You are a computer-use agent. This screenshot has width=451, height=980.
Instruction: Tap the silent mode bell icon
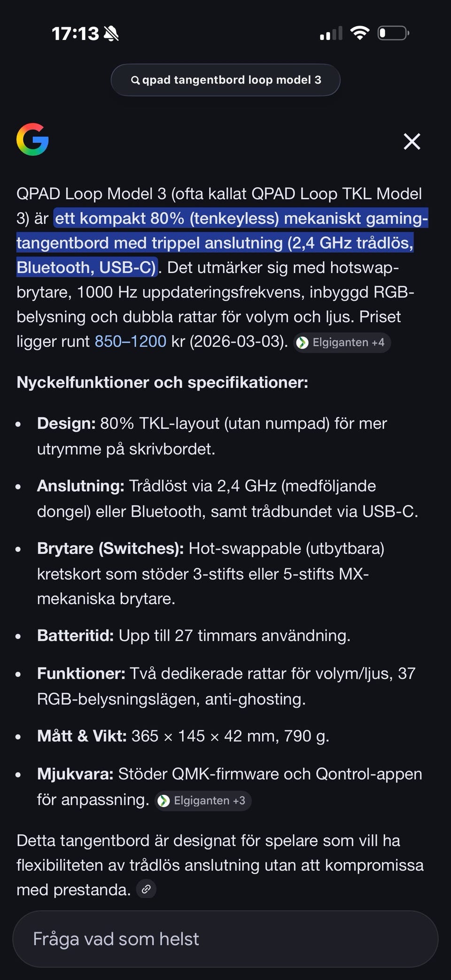(111, 33)
